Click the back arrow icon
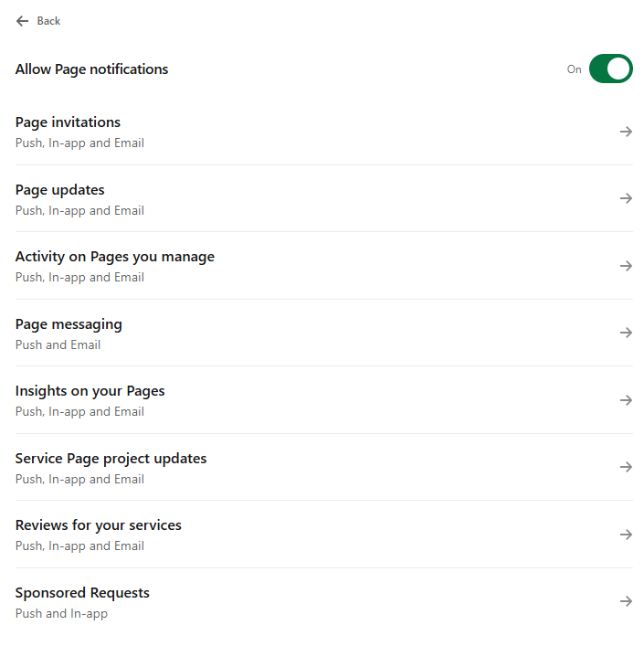Screen dimensions: 644x646 pos(23,21)
